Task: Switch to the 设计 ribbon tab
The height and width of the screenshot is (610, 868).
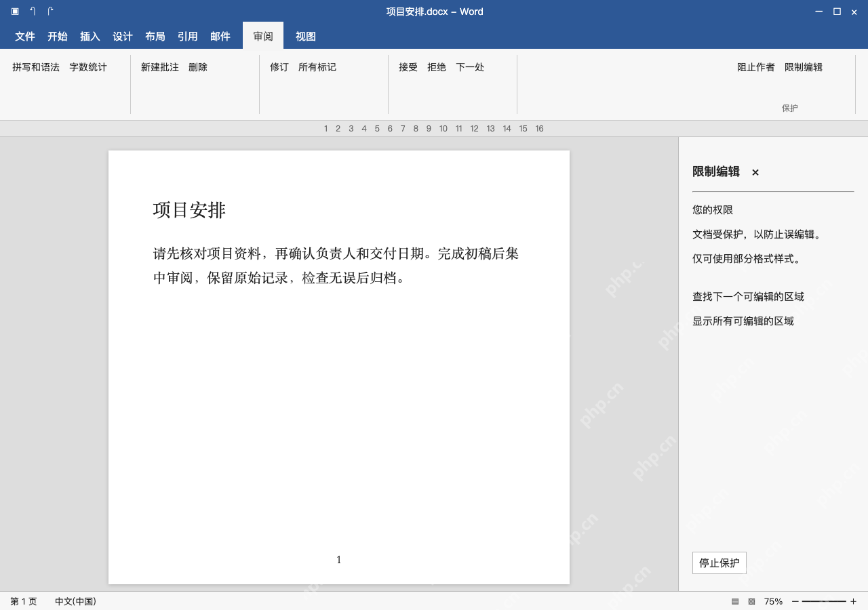Action: pyautogui.click(x=123, y=37)
